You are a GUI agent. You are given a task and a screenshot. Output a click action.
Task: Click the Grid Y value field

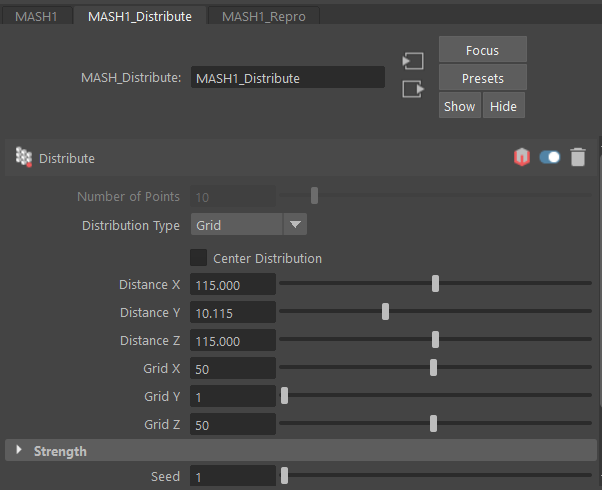pyautogui.click(x=232, y=397)
